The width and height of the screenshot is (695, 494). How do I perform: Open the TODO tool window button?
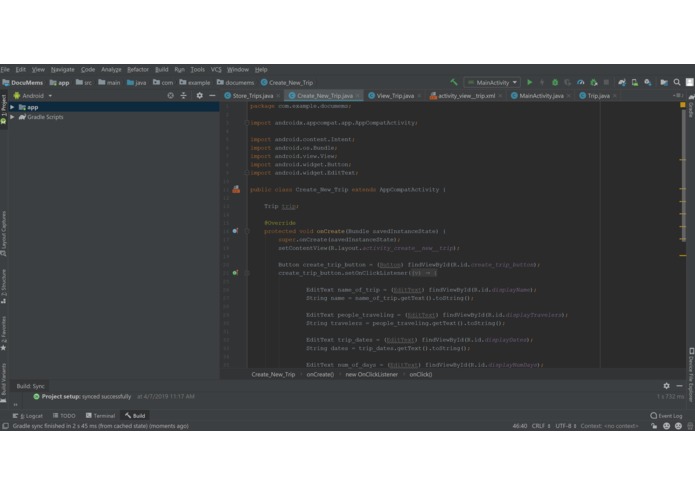[64, 416]
